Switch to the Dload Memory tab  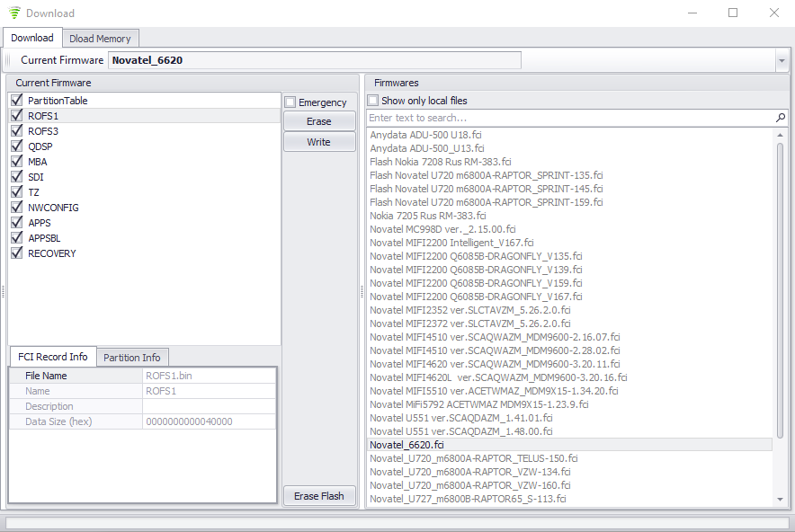tap(100, 39)
